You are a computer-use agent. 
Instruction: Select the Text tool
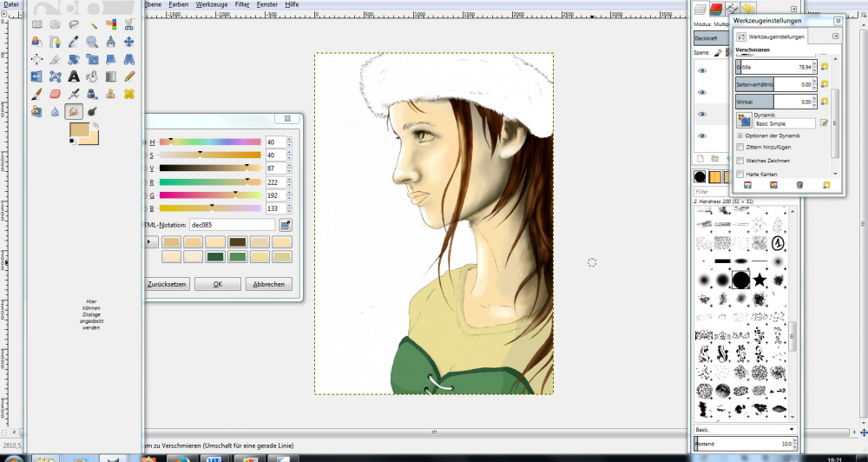pyautogui.click(x=74, y=76)
